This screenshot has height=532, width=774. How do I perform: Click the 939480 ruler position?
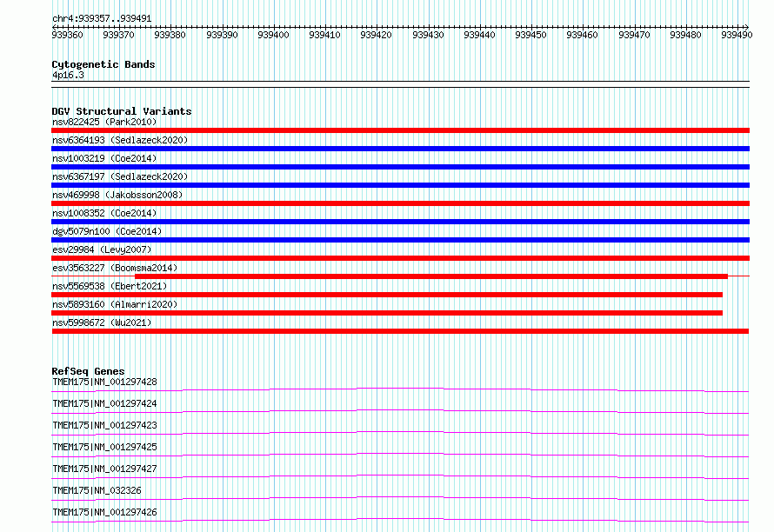click(x=685, y=35)
